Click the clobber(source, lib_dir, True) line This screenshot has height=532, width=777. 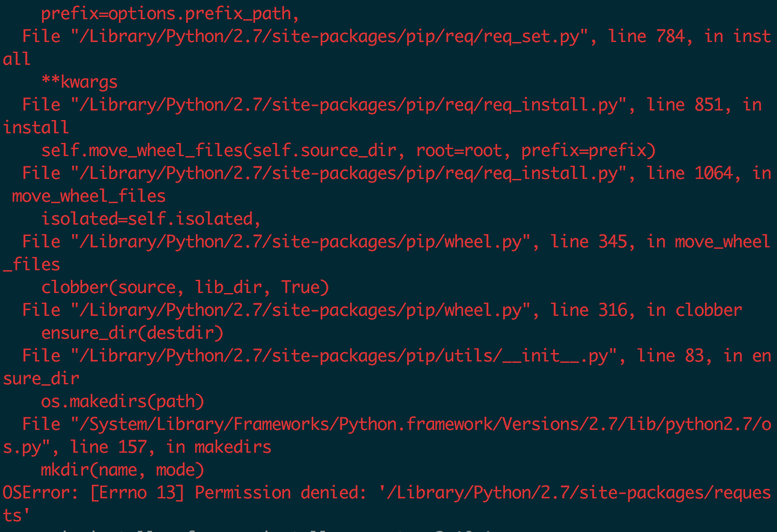coord(185,287)
